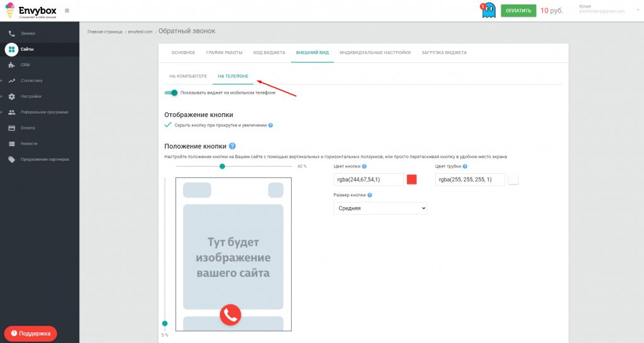Open the Новости icon in sidebar
This screenshot has width=644, height=343.
point(12,143)
